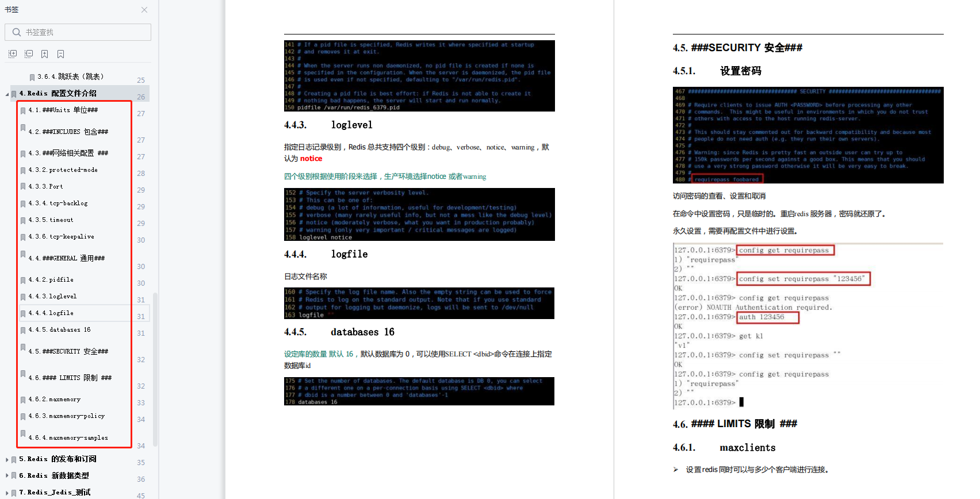The image size is (980, 499).
Task: Expand the 5.Redis 的发布和订阅 bookmark node
Action: [x=7, y=459]
